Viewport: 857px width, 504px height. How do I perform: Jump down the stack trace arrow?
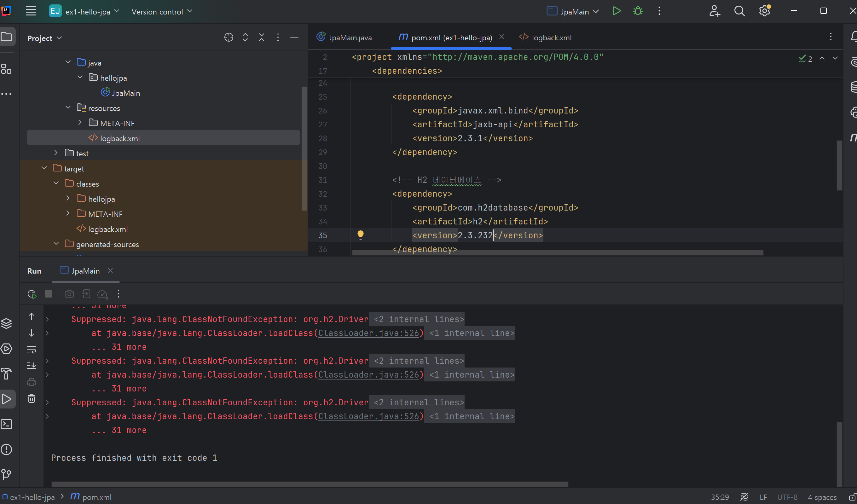(31, 333)
